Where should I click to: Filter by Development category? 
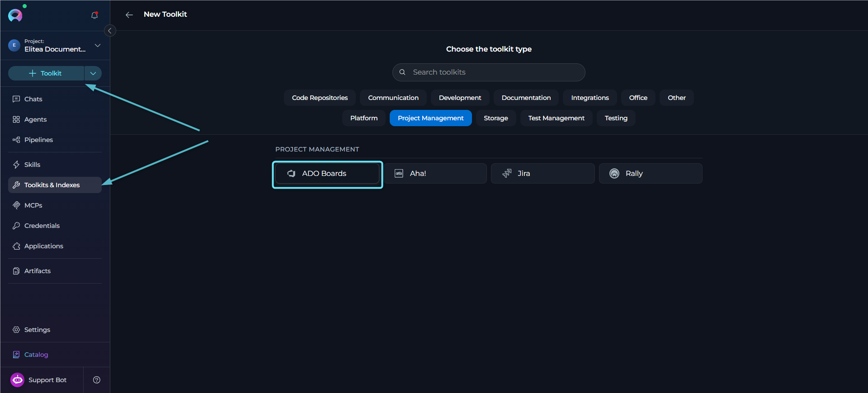click(460, 98)
